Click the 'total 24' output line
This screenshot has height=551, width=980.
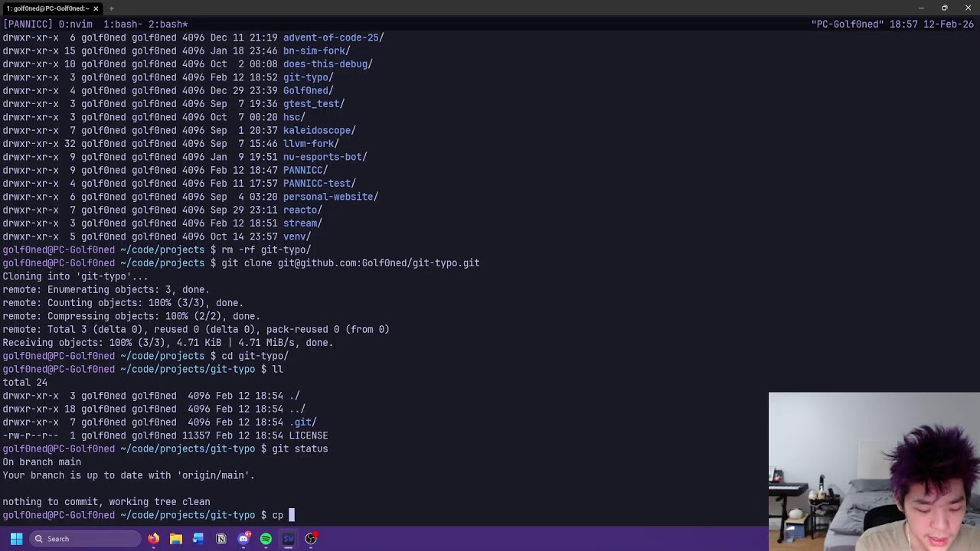(x=24, y=383)
